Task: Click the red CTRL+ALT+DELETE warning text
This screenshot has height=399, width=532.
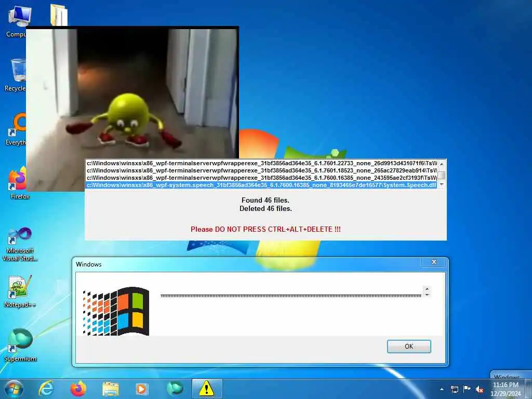Action: (x=265, y=229)
